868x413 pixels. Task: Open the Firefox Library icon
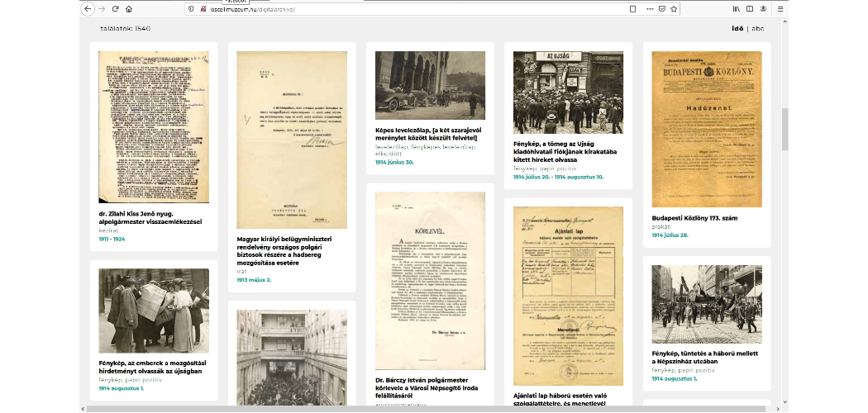tap(736, 8)
